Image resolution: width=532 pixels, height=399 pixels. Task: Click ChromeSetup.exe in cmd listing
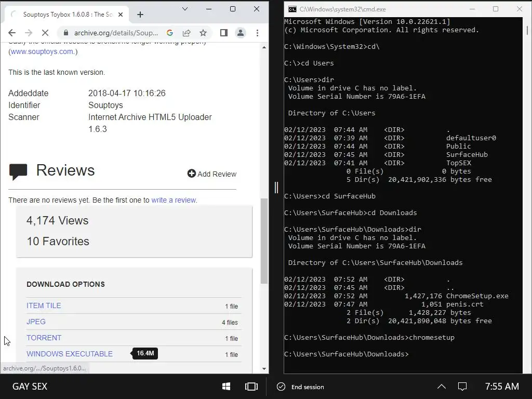pyautogui.click(x=477, y=296)
